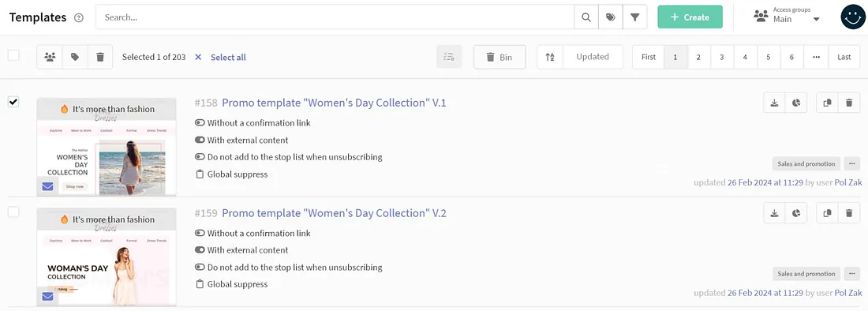Image resolution: width=868 pixels, height=311 pixels.
Task: Click the email envelope icon on template #158 thumbnail
Action: [x=47, y=186]
